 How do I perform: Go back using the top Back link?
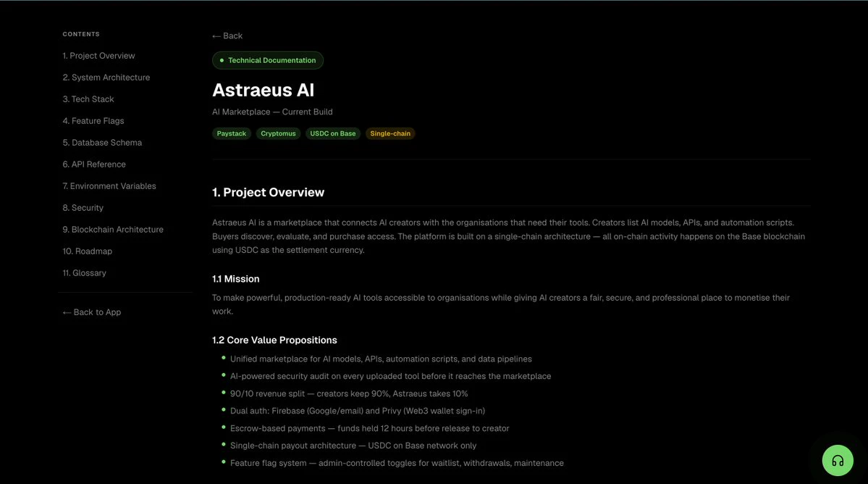[227, 36]
